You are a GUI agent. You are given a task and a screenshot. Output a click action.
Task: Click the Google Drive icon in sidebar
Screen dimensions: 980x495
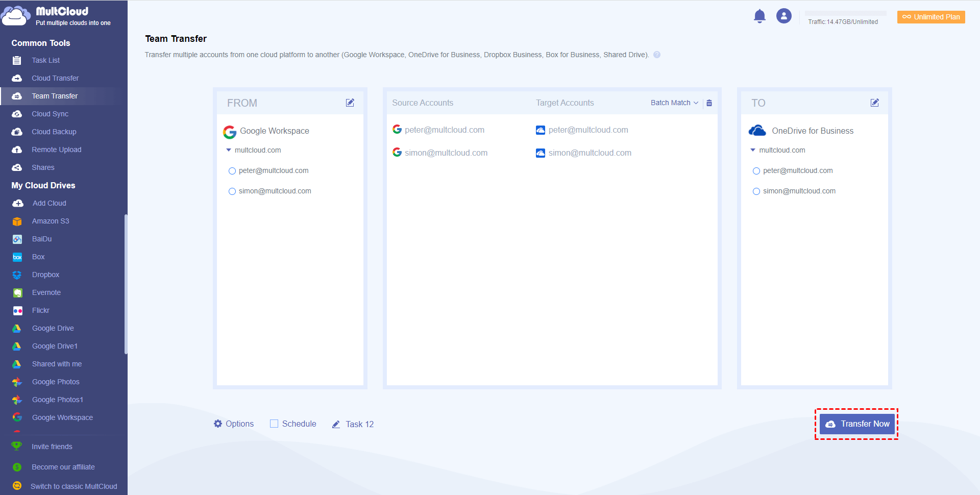[17, 328]
